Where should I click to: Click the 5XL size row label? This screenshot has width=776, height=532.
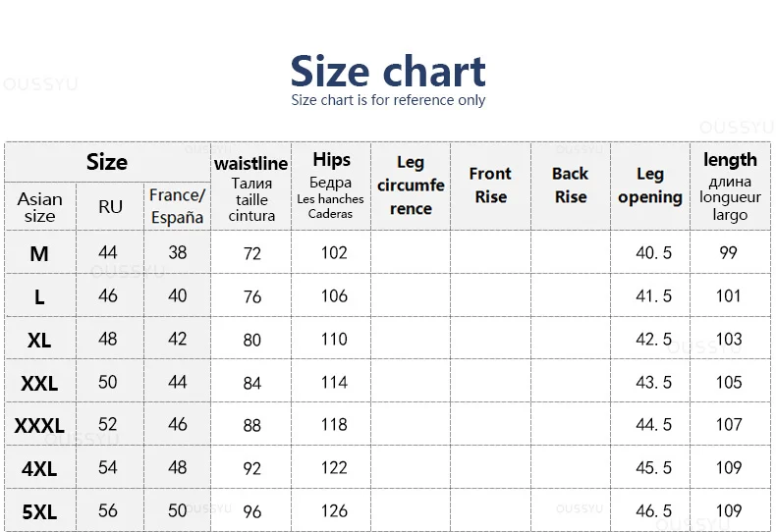(39, 511)
